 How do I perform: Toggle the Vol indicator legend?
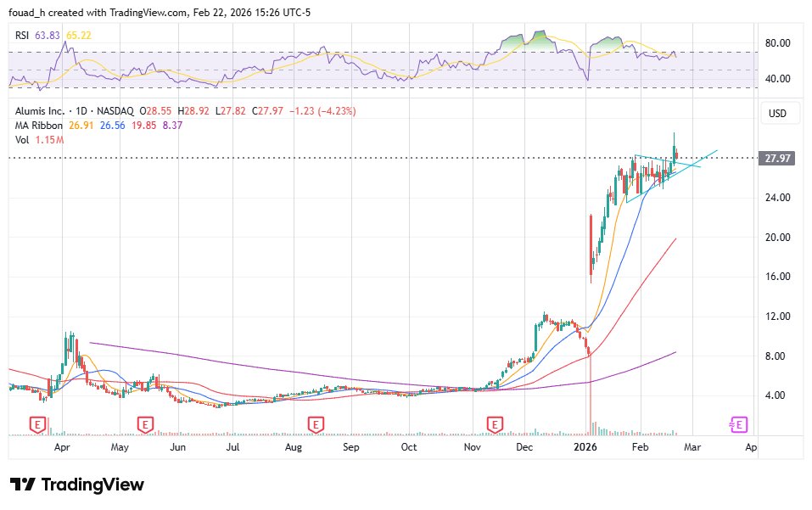[x=21, y=140]
